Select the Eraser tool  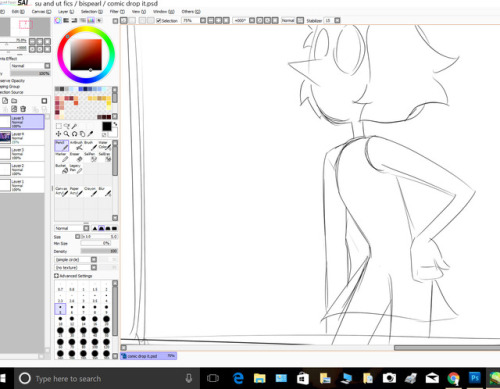[76, 157]
